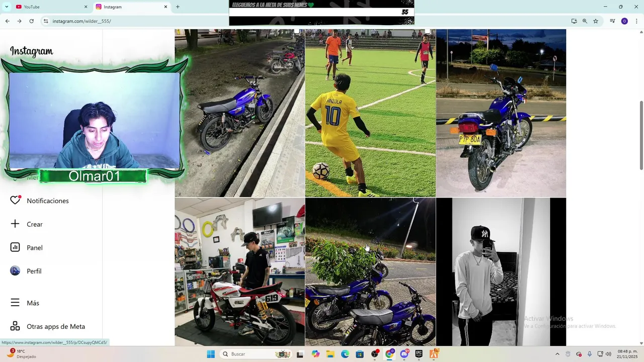Open the blue motorcycle by the curb post
Screen dimensions: 644x362
[239, 113]
